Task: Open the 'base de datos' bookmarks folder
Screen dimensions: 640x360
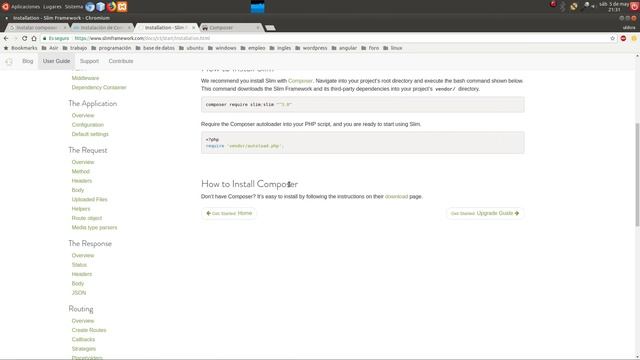Action: pyautogui.click(x=155, y=48)
